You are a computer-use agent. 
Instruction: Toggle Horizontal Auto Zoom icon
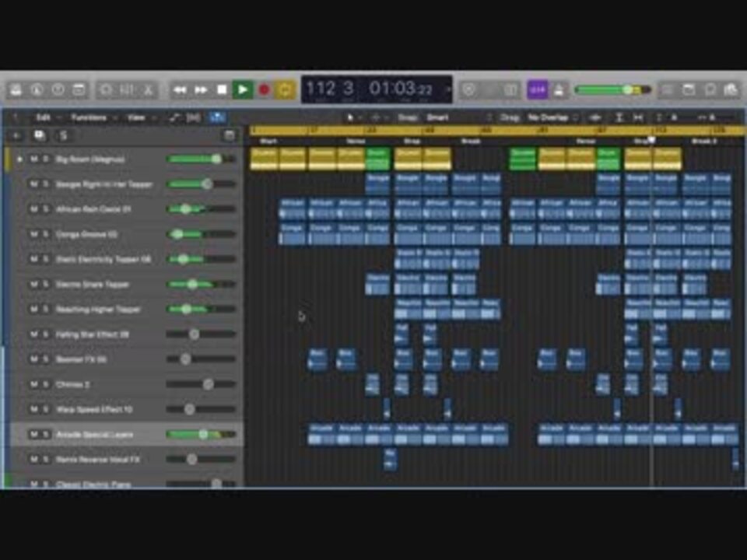[x=638, y=117]
